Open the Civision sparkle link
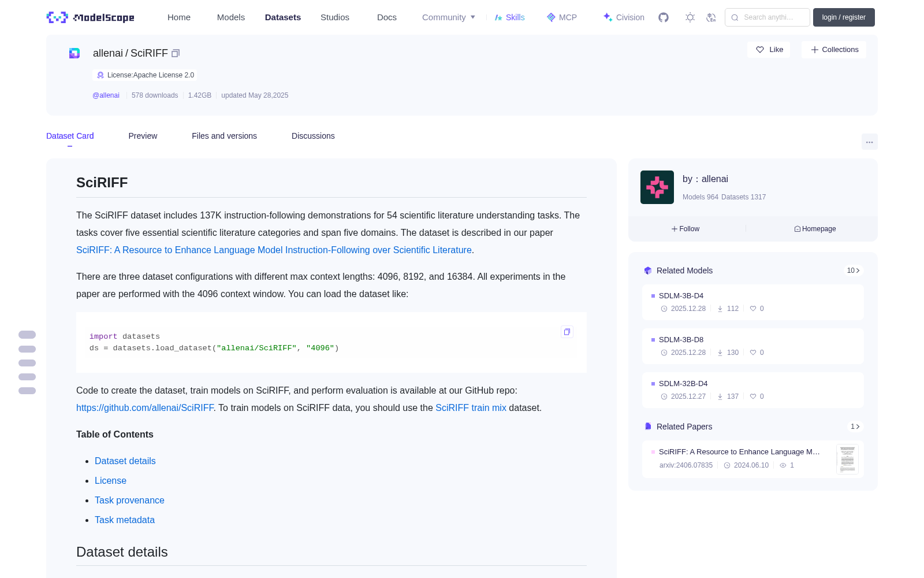The width and height of the screenshot is (924, 578). pyautogui.click(x=624, y=17)
